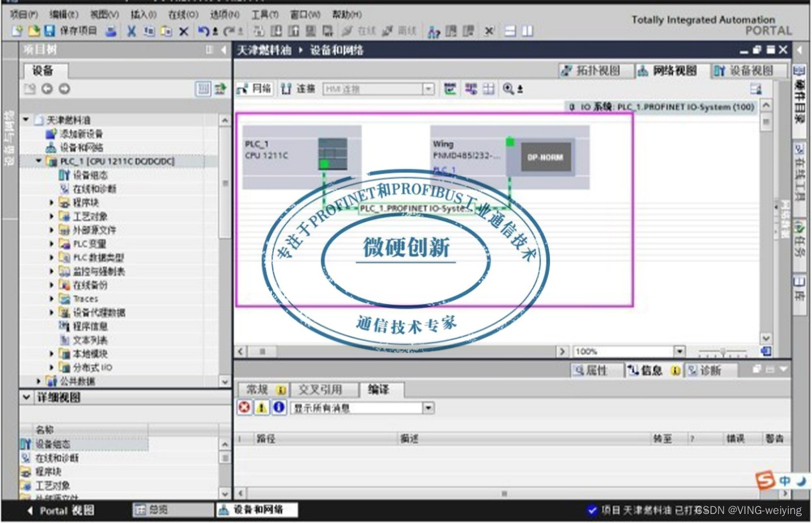Click the Accessible devices icon in toolbar

click(434, 31)
